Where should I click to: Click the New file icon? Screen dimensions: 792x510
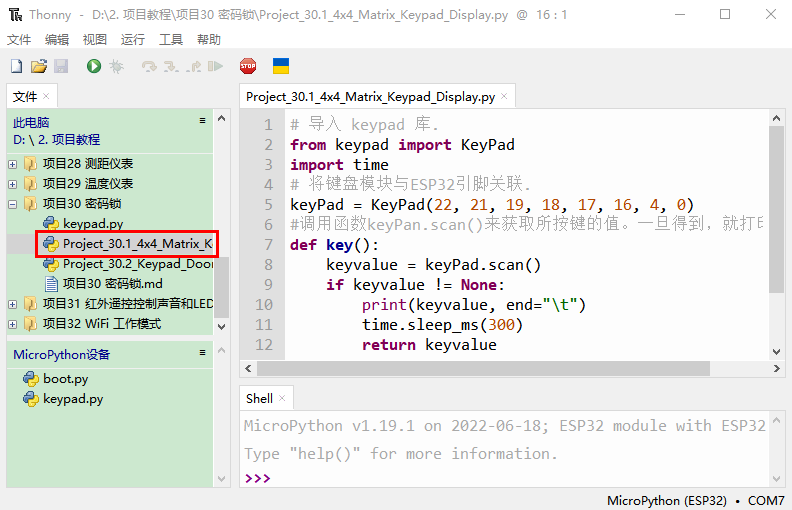click(x=16, y=66)
